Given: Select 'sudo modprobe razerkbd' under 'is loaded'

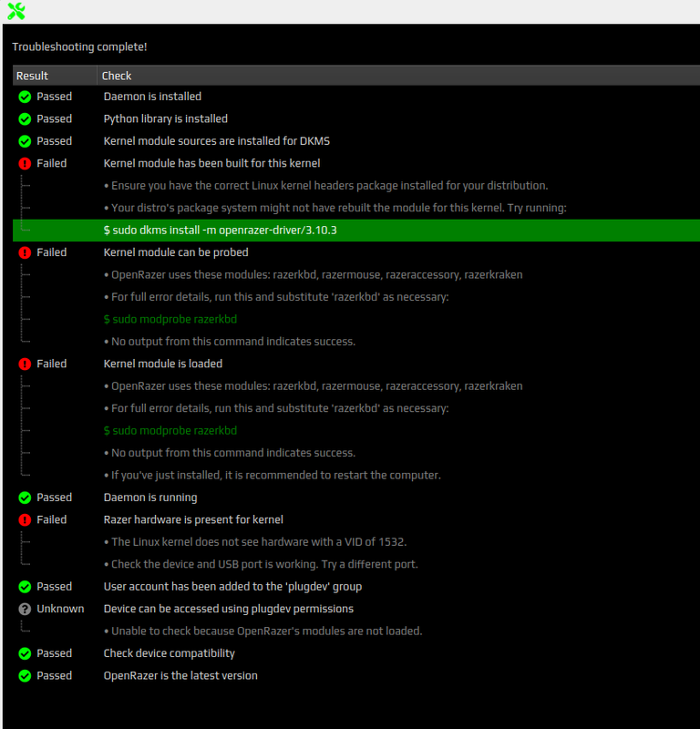Looking at the screenshot, I should pos(356,430).
